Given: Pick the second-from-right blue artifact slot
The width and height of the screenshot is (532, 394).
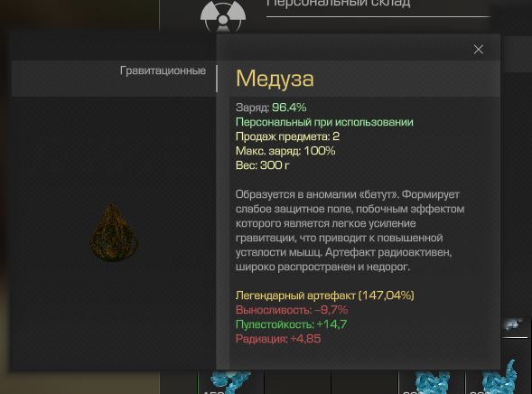Looking at the screenshot, I should point(432,381).
